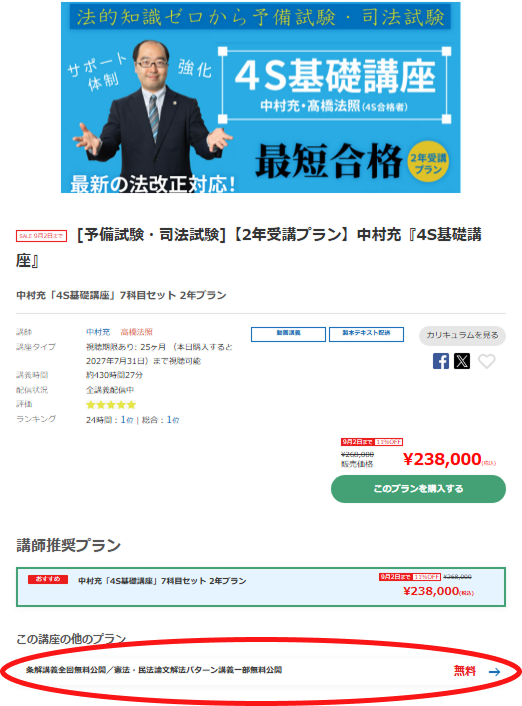Click the 4S基礎講座 banner image
Screen dimensions: 522x706
coord(261,97)
